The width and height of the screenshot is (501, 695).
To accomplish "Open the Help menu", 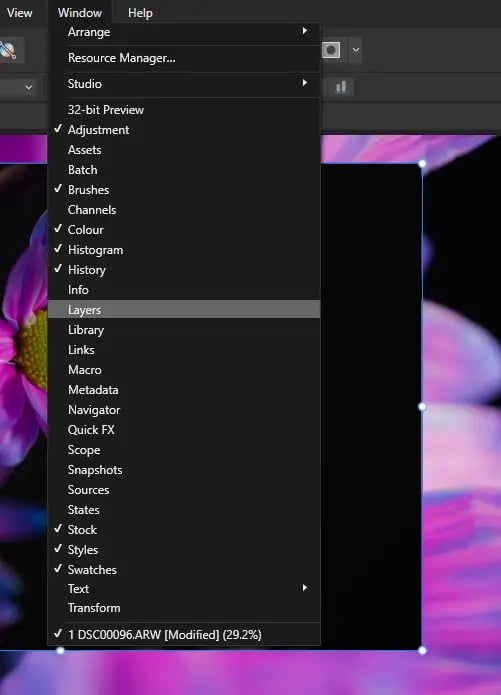I will [x=140, y=13].
